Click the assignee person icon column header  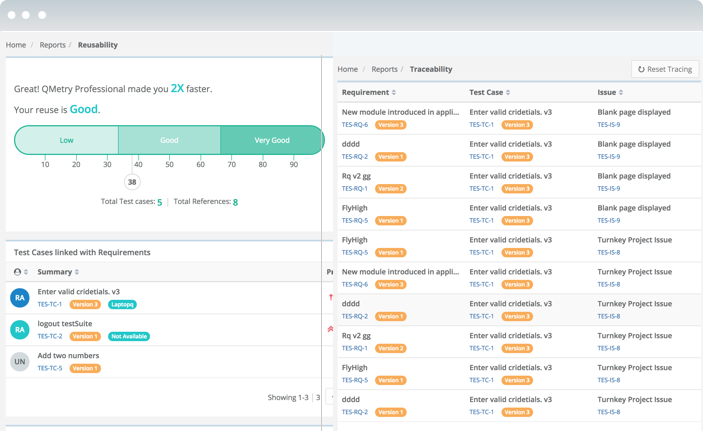pos(17,272)
